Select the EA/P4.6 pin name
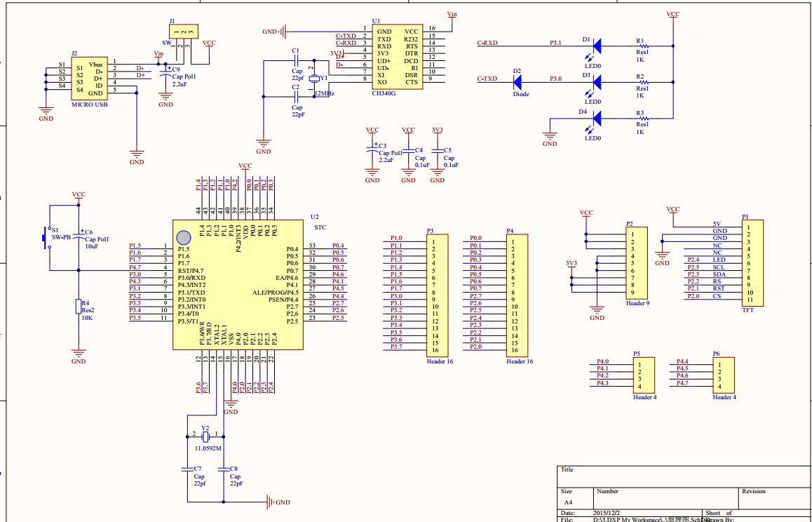Image resolution: width=812 pixels, height=522 pixels. 287,278
